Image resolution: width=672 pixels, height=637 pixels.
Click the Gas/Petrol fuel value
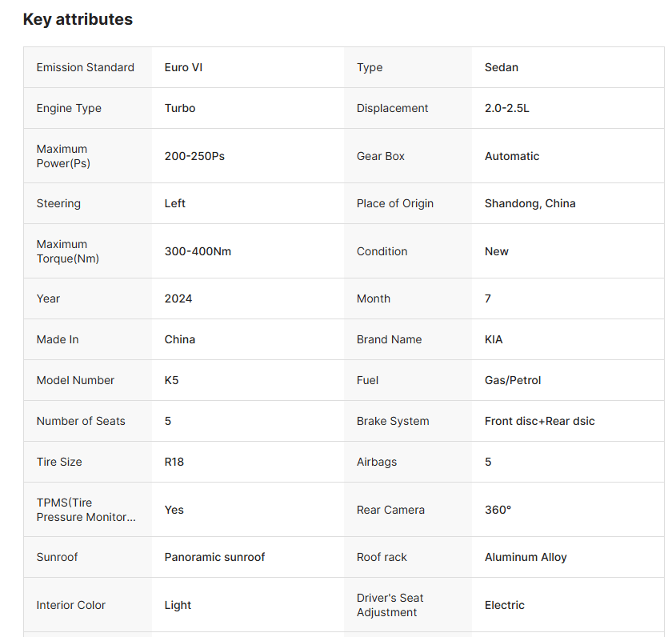click(513, 380)
